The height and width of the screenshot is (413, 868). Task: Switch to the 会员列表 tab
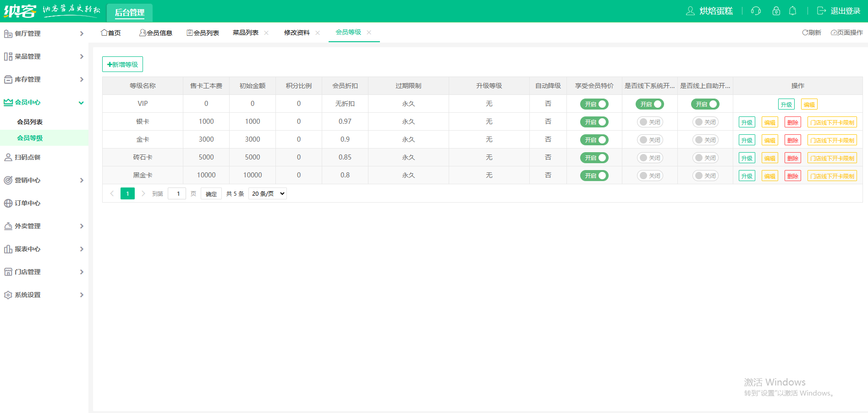click(203, 33)
